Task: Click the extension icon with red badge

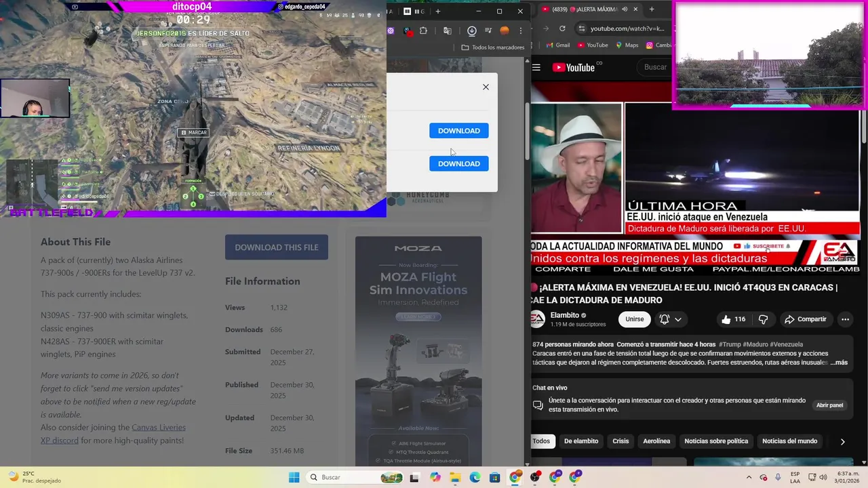Action: click(x=408, y=30)
